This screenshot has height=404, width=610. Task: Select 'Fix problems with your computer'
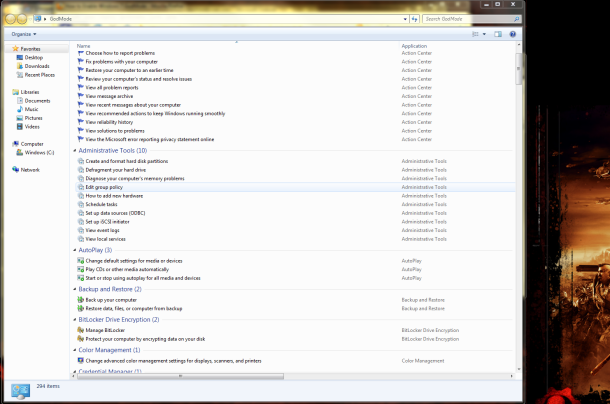pos(121,62)
